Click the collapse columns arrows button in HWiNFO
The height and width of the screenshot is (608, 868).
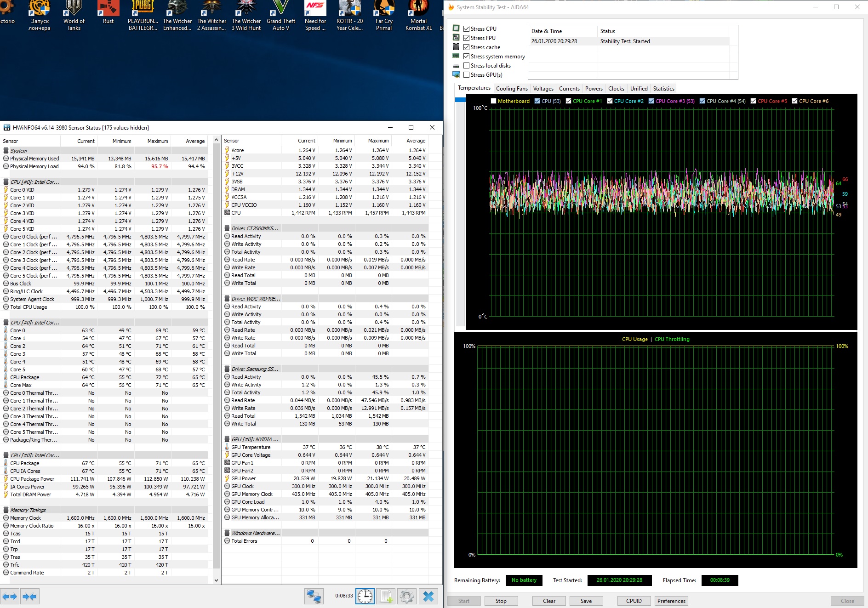pos(30,597)
